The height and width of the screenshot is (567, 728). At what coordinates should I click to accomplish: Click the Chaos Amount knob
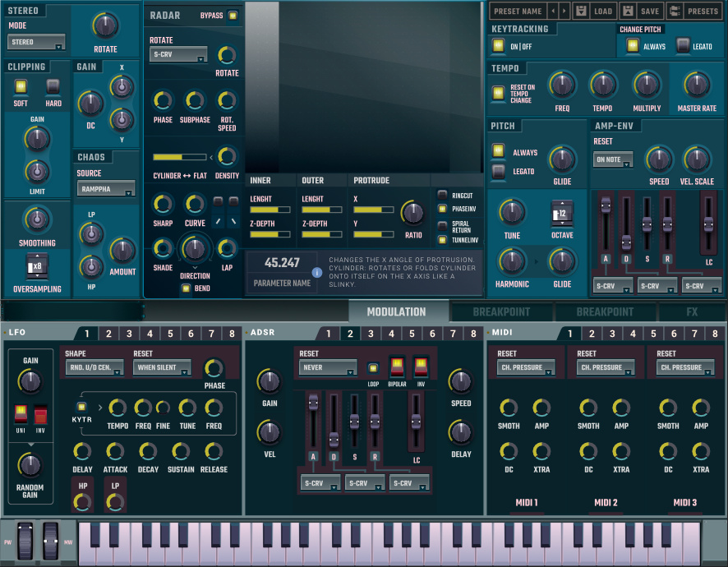[122, 251]
